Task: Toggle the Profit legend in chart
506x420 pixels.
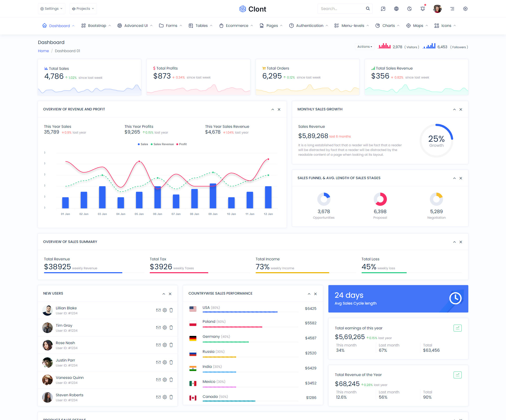Action: pyautogui.click(x=181, y=144)
